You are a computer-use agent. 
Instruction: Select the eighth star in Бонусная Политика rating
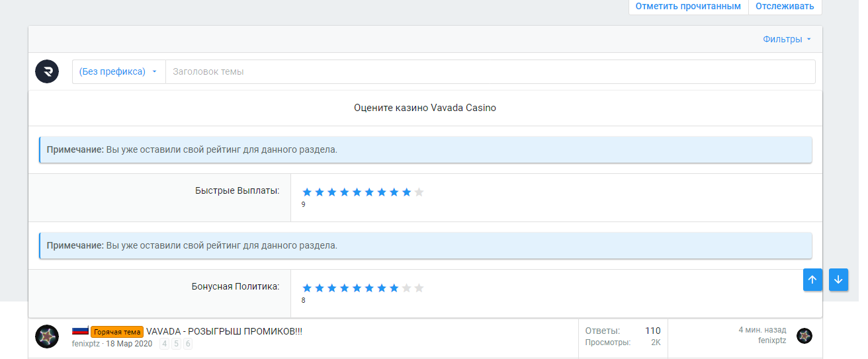tap(394, 288)
